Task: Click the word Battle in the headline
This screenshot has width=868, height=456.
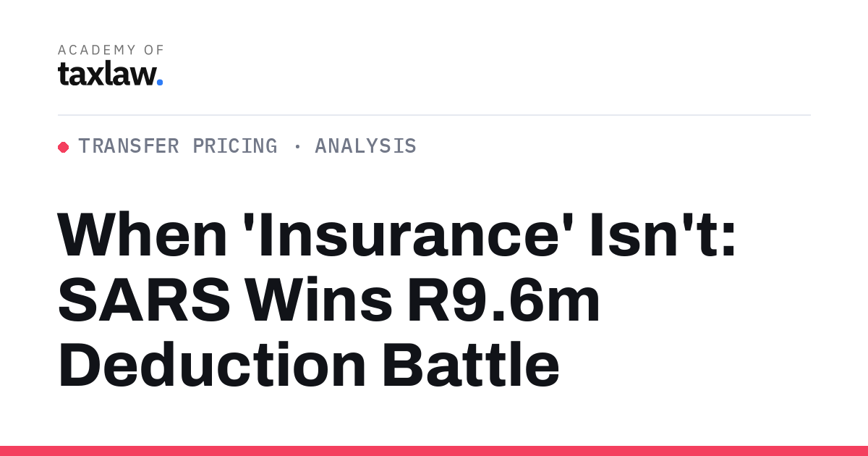Action: [x=471, y=366]
